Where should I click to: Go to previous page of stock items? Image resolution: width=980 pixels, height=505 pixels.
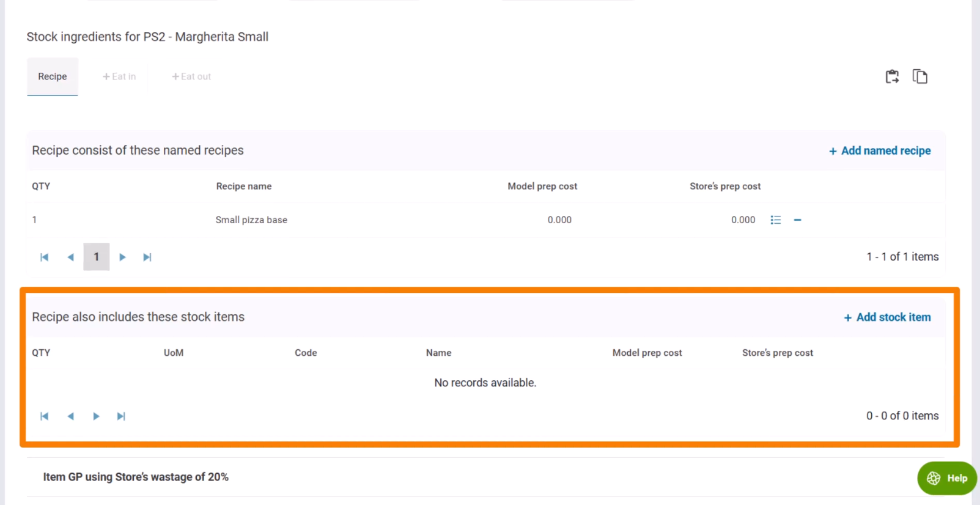click(x=70, y=416)
